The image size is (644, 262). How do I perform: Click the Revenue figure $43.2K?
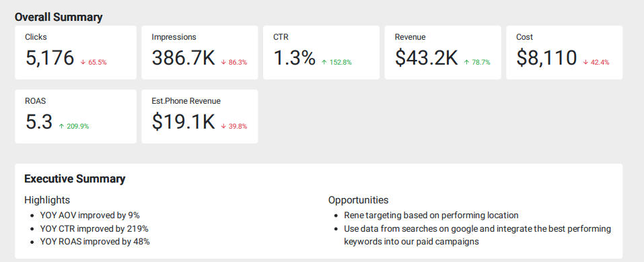point(427,58)
